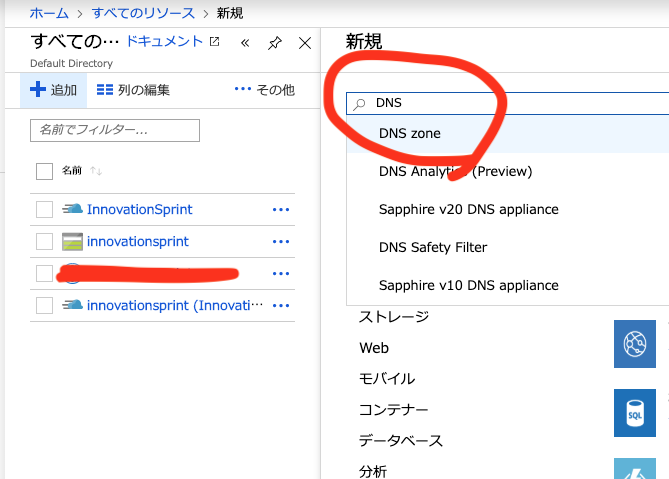Select the DNS Analytics (Preview) suggestion
This screenshot has width=669, height=479.
pos(508,171)
